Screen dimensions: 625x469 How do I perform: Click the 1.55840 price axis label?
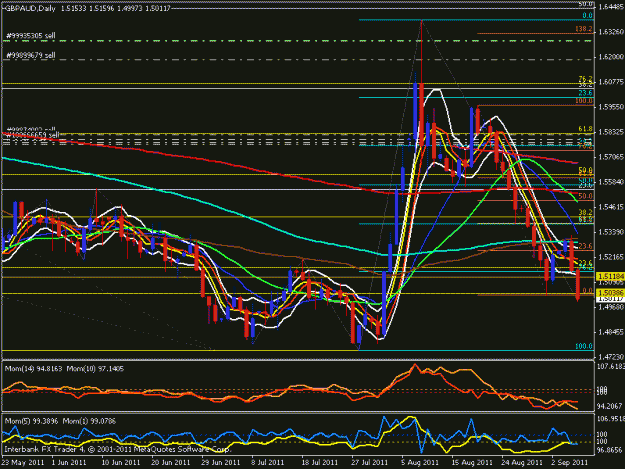coord(611,182)
